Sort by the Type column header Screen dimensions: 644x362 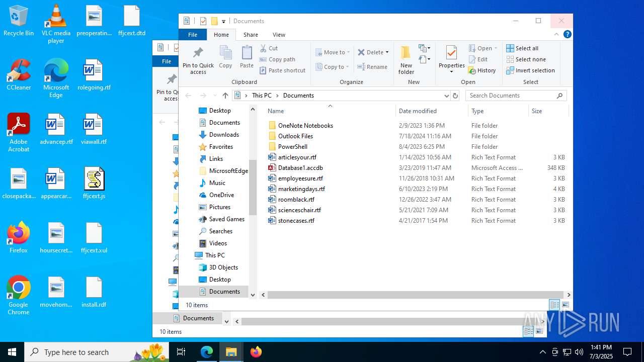click(498, 111)
